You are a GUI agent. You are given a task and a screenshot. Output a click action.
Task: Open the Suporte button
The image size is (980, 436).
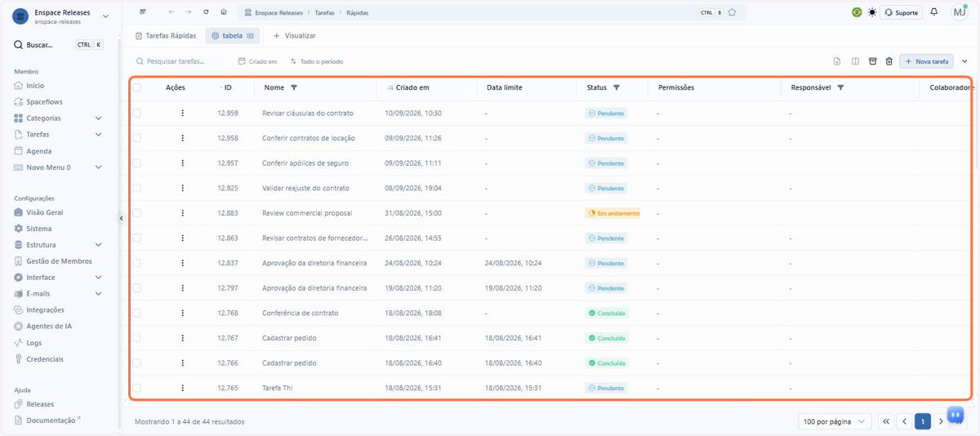(902, 12)
